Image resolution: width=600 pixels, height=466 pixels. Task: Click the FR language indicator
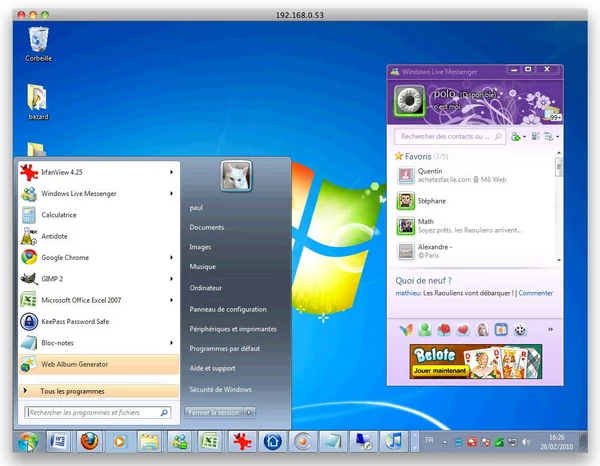[429, 440]
